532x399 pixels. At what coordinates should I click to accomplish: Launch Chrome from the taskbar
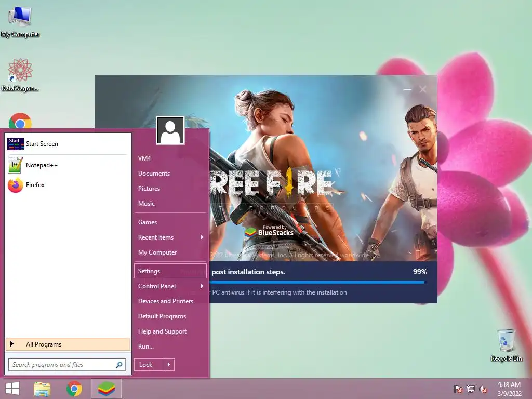pyautogui.click(x=74, y=389)
